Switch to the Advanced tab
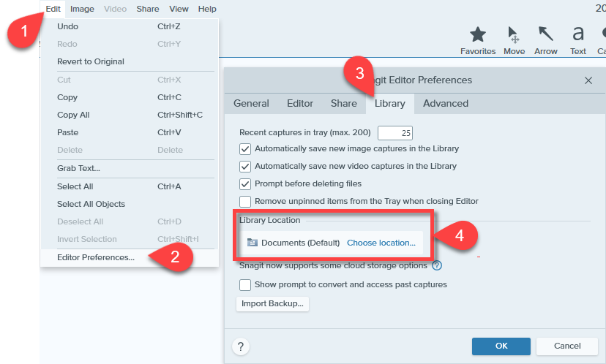 click(445, 103)
